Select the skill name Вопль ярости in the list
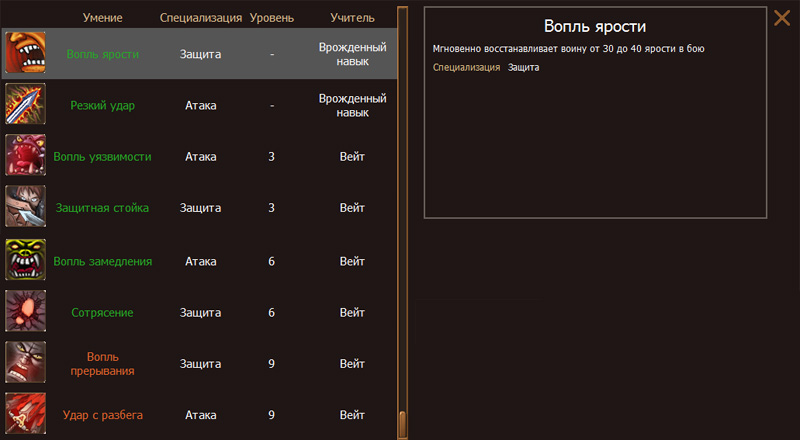Screen dimensions: 800x440 point(103,54)
